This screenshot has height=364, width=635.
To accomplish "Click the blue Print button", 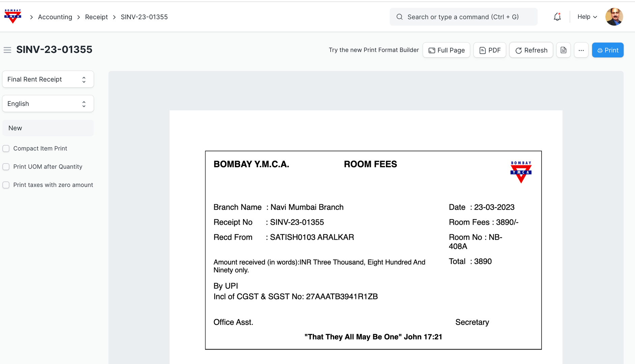I will point(608,50).
